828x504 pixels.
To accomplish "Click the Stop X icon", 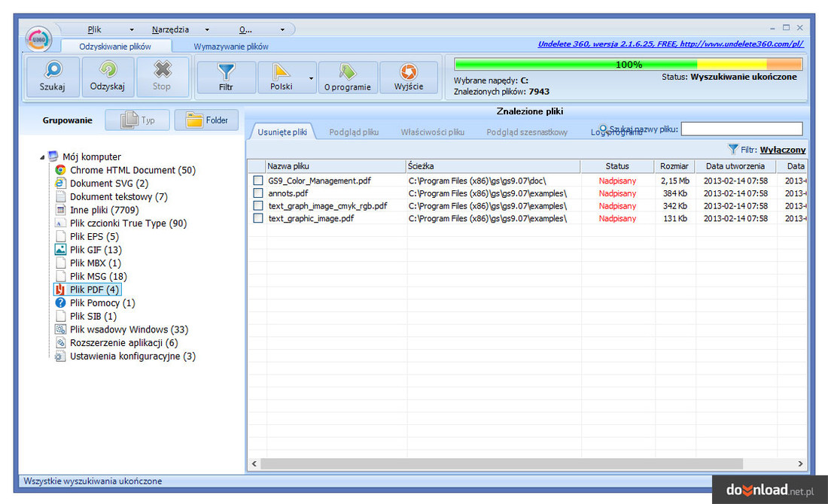I will pos(162,70).
